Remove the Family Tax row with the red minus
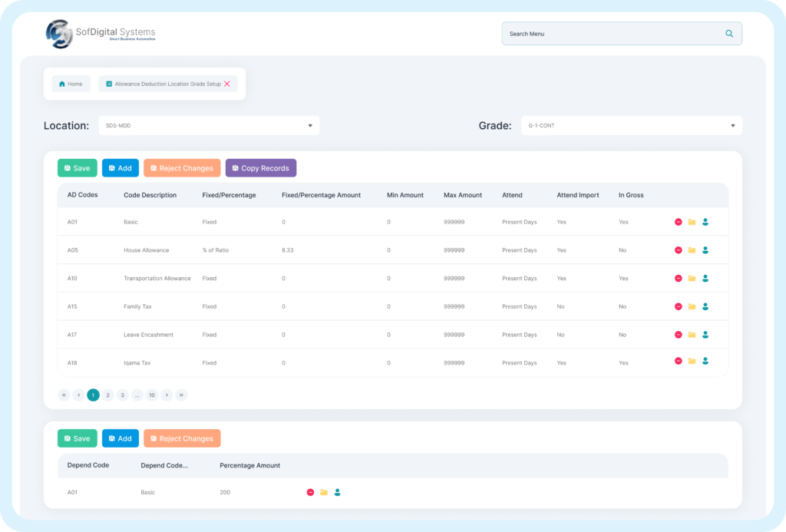 coord(678,306)
